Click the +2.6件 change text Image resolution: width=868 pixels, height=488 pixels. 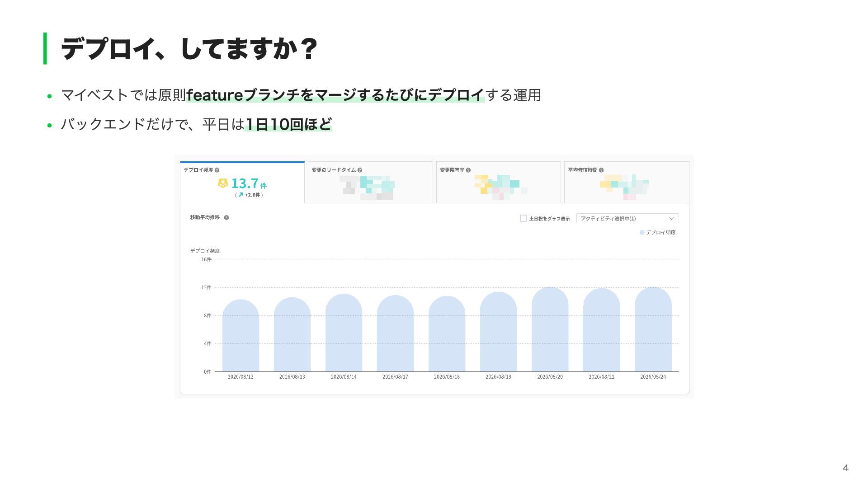point(252,195)
